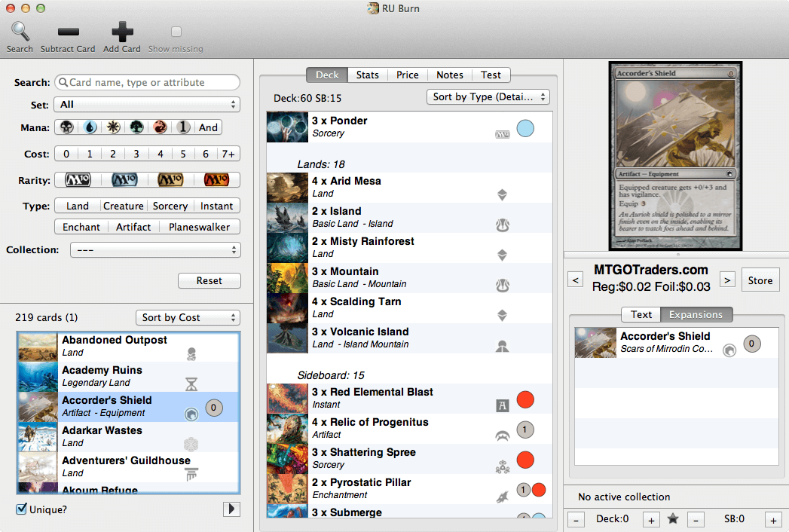789x532 pixels.
Task: Click the red mana circle on Red Elemental Blast
Action: point(525,399)
